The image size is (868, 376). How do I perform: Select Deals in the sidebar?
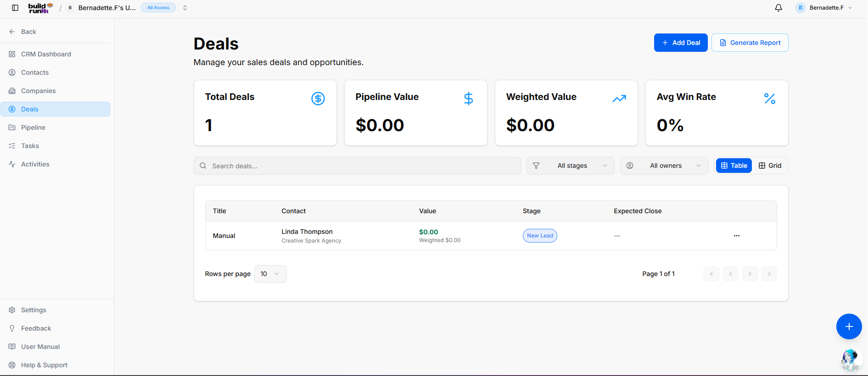[x=56, y=109]
